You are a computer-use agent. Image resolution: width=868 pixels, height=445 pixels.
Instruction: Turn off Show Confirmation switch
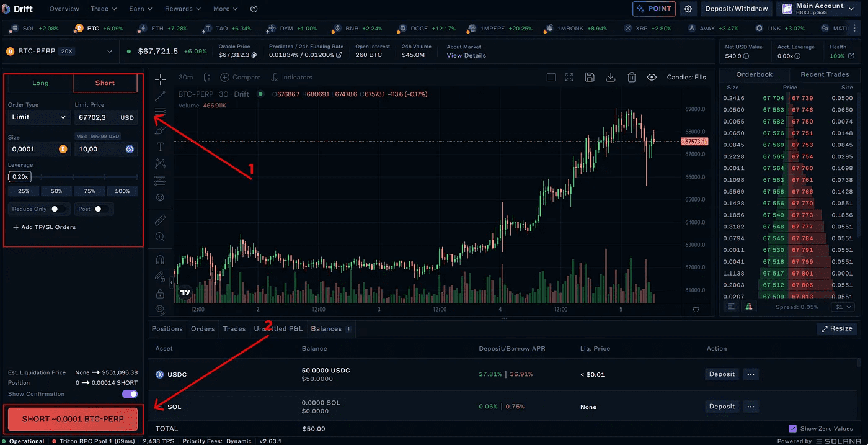(130, 394)
